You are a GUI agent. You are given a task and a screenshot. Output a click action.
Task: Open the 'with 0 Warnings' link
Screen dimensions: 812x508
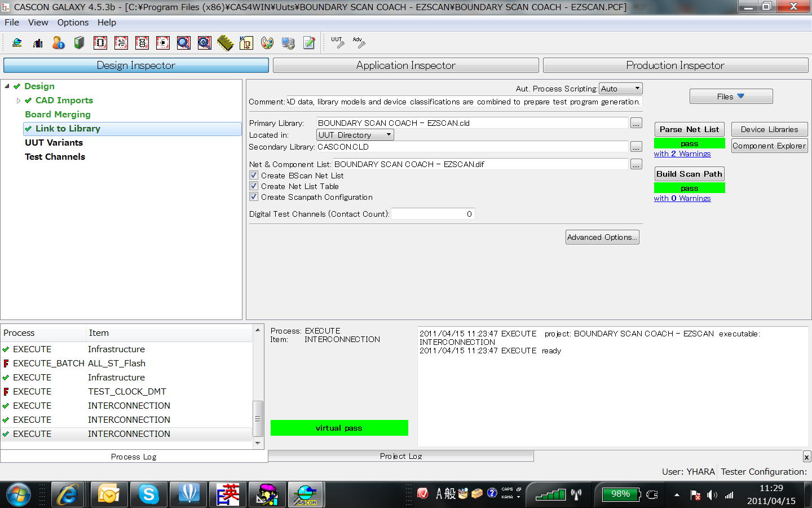point(682,198)
